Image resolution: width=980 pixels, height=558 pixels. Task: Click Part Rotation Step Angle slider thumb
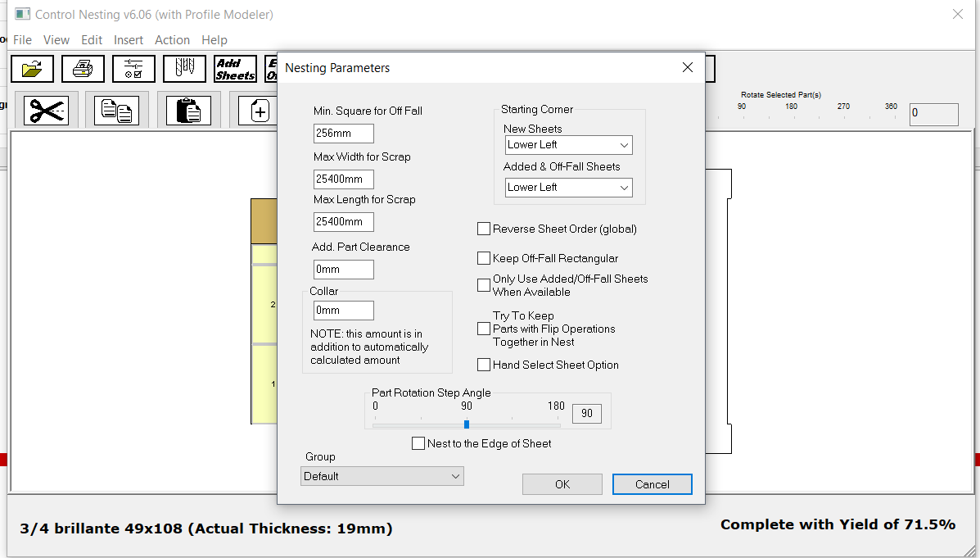466,424
